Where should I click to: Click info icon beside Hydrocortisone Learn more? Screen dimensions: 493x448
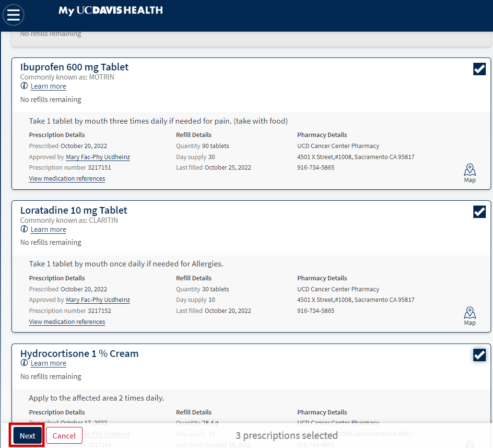click(24, 363)
